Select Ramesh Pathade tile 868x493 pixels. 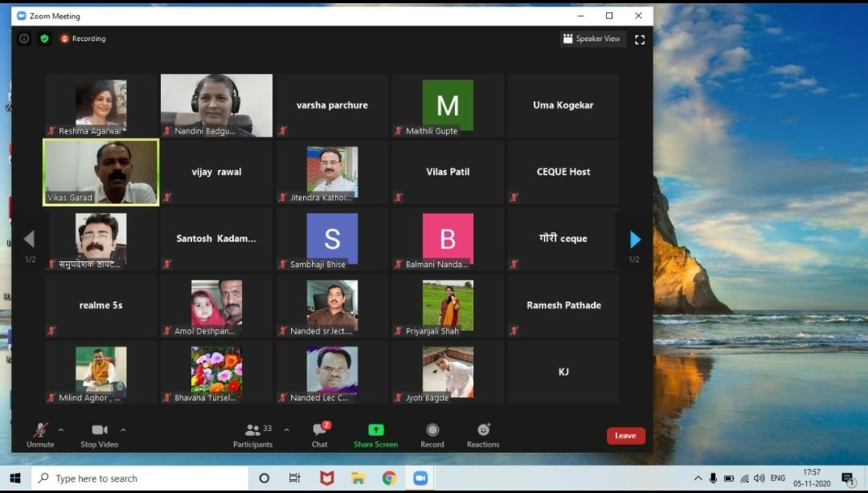(x=563, y=306)
